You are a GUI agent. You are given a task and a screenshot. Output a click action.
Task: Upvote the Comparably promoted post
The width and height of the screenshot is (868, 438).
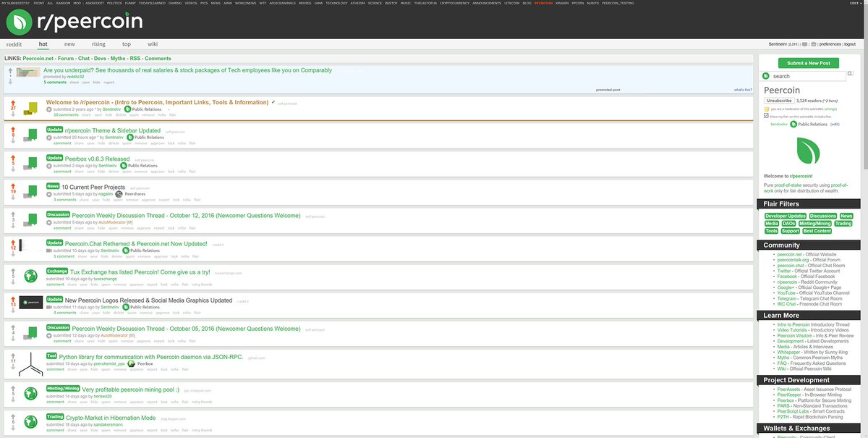click(11, 71)
